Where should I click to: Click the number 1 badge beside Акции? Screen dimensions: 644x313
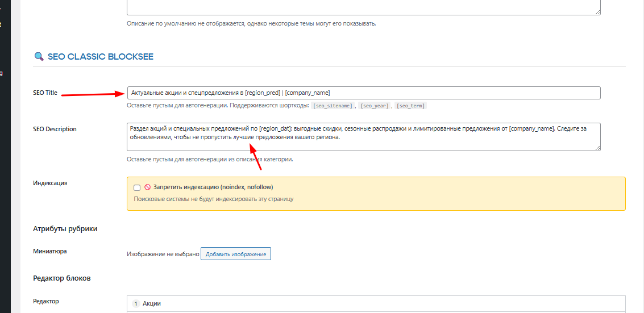[x=135, y=303]
